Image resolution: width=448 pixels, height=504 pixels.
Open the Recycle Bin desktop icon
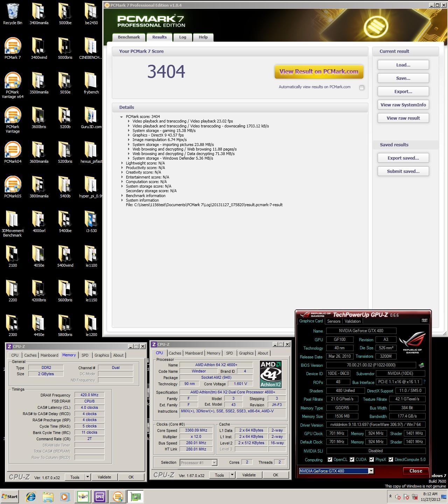coord(13,14)
